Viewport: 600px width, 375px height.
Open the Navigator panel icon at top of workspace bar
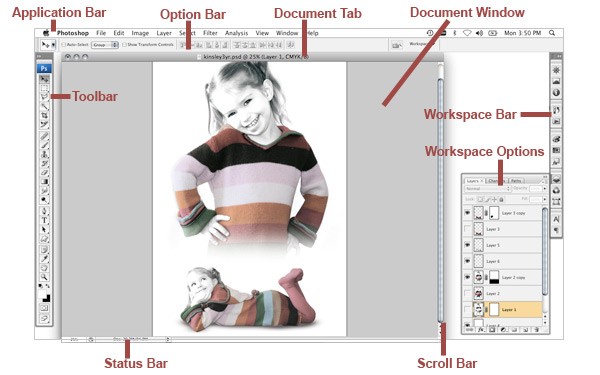point(556,70)
